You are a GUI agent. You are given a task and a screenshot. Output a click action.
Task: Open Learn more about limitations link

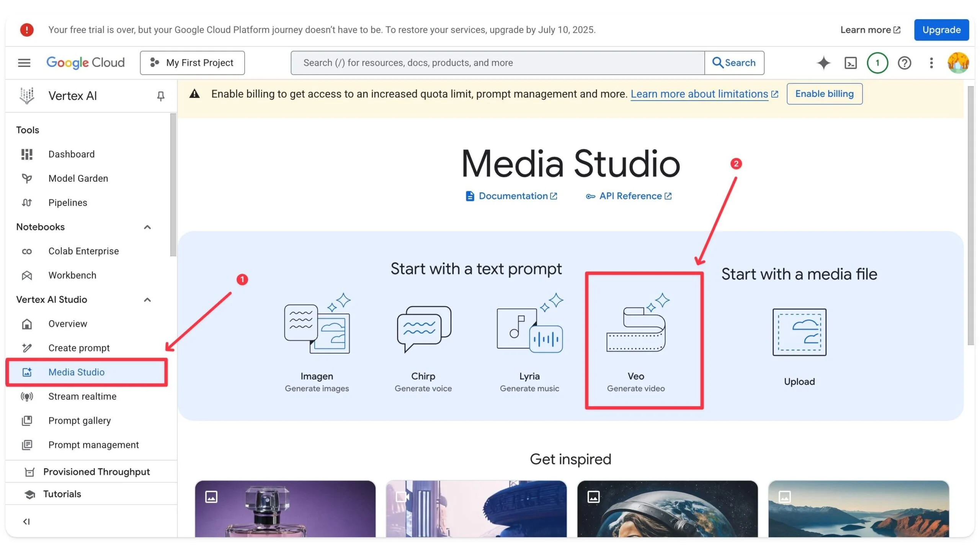click(x=704, y=94)
